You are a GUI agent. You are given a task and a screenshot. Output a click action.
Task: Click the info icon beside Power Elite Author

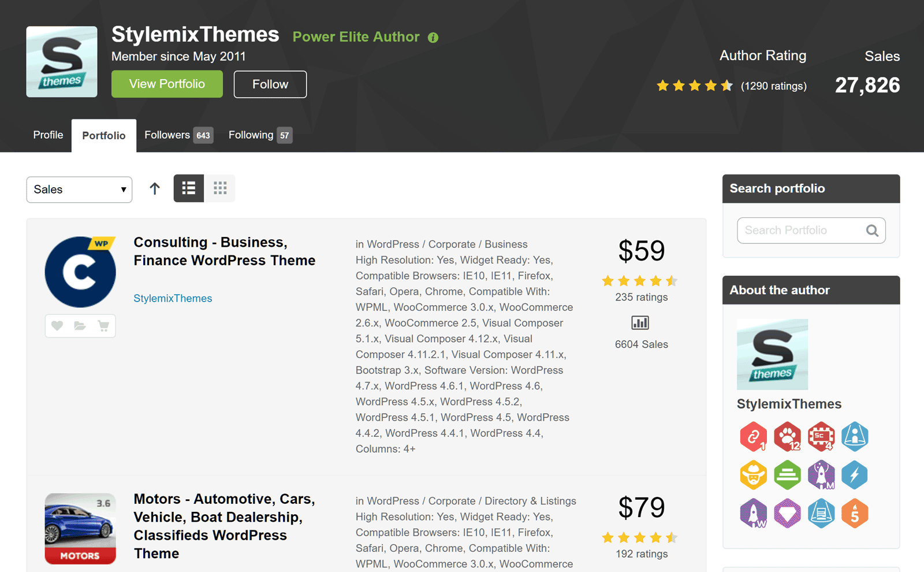[433, 38]
